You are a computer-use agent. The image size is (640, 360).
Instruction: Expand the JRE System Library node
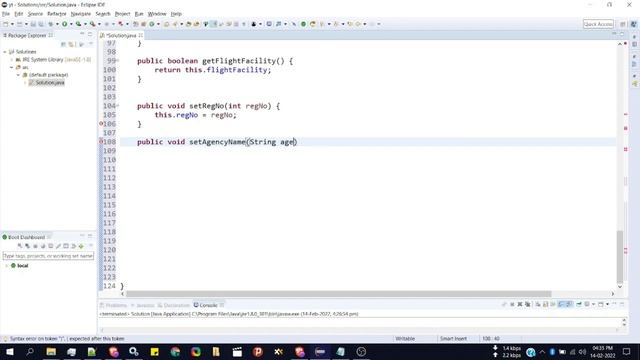(11, 60)
